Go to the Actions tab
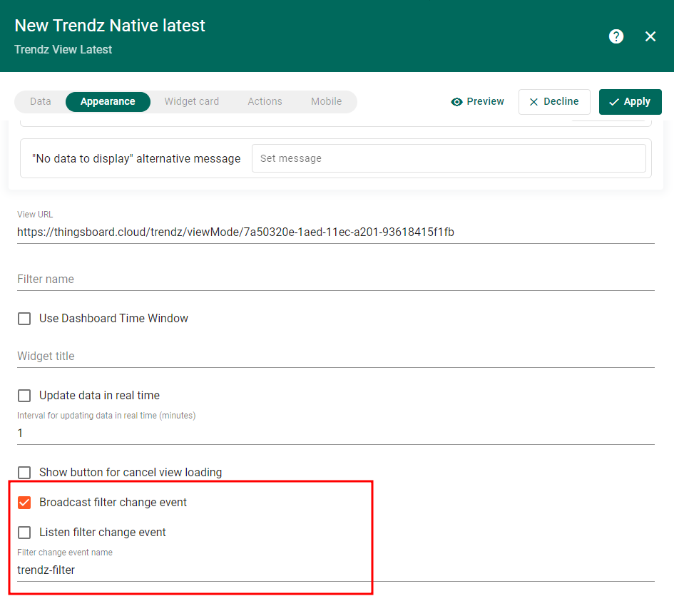Viewport: 674px width, 616px height. [265, 102]
